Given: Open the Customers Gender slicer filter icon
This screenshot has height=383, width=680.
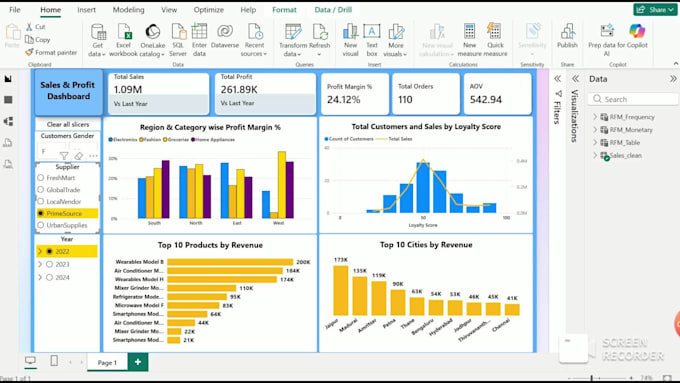Looking at the screenshot, I should [x=64, y=156].
